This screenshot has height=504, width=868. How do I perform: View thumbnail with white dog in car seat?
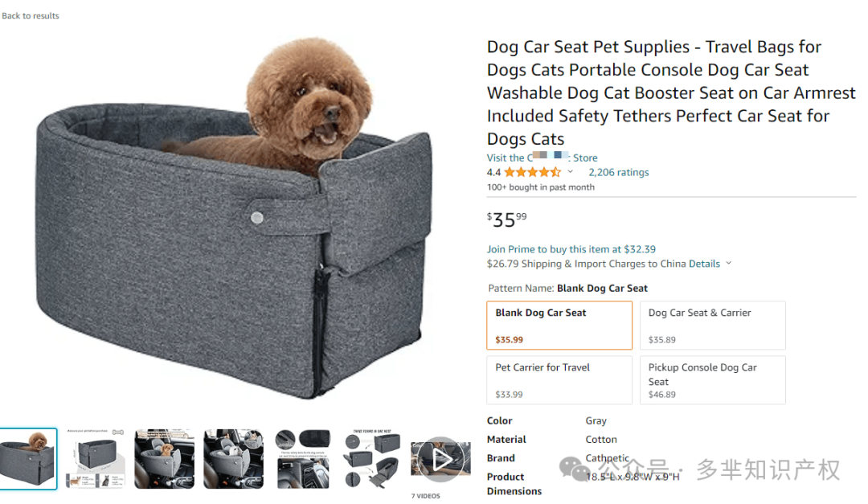click(x=233, y=458)
